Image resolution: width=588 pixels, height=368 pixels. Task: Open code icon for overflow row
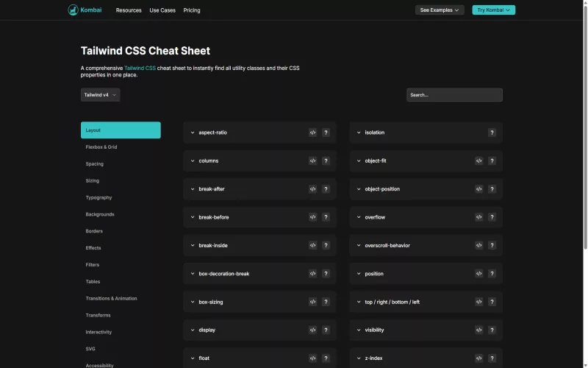pos(479,217)
